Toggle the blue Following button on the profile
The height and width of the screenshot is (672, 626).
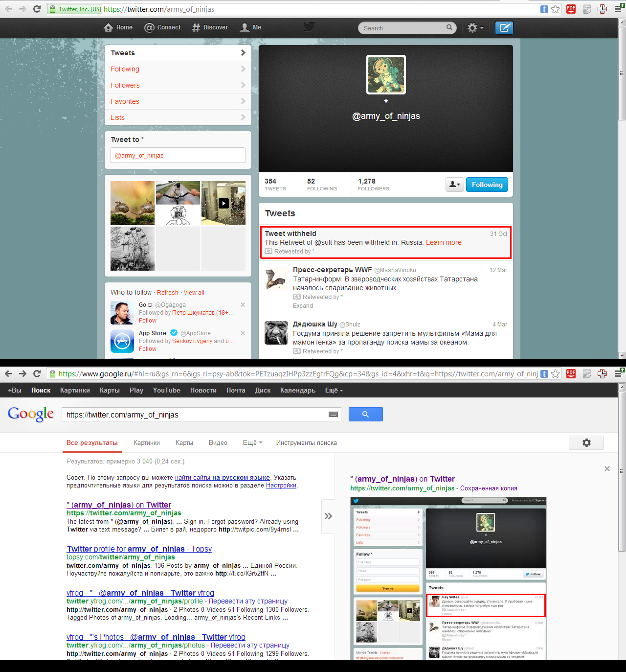point(487,185)
